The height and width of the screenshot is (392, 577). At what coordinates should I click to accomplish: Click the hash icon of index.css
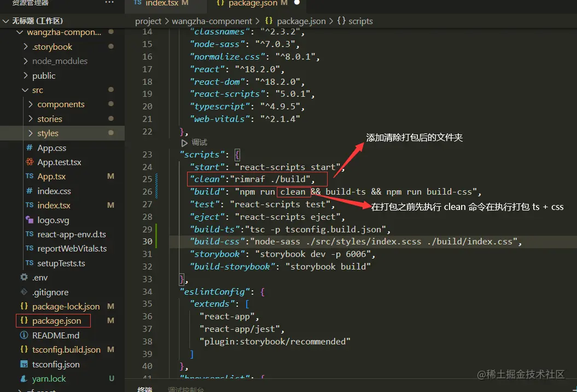(x=30, y=191)
